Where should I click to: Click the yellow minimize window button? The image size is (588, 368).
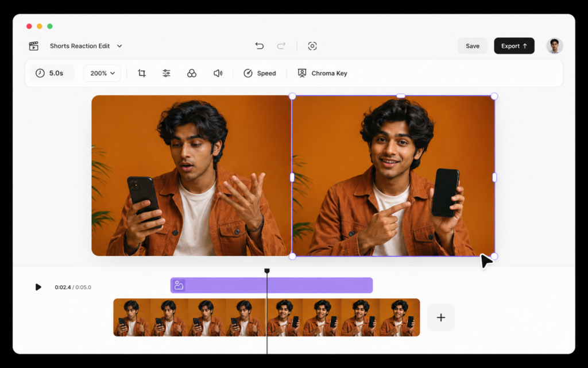click(x=40, y=26)
